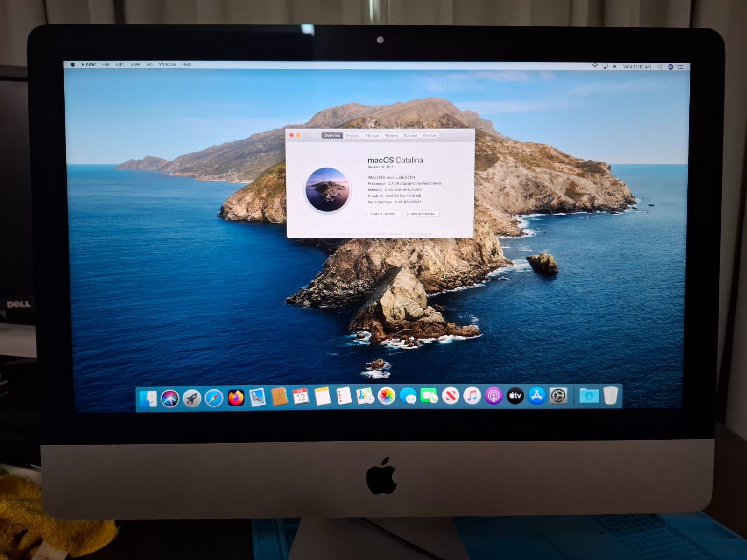Switch to the Support tab
The image size is (747, 560).
[411, 135]
